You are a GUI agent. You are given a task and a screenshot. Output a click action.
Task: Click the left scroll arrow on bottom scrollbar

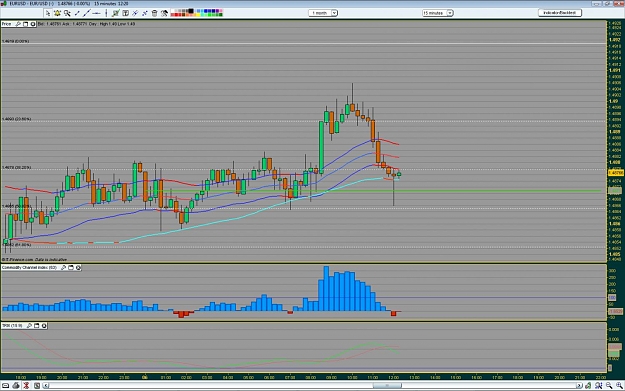(x=46, y=385)
